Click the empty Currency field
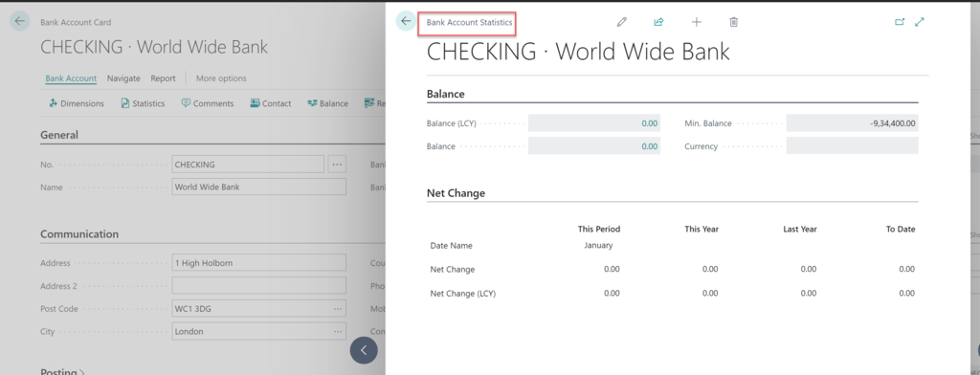The height and width of the screenshot is (375, 980). tap(853, 145)
